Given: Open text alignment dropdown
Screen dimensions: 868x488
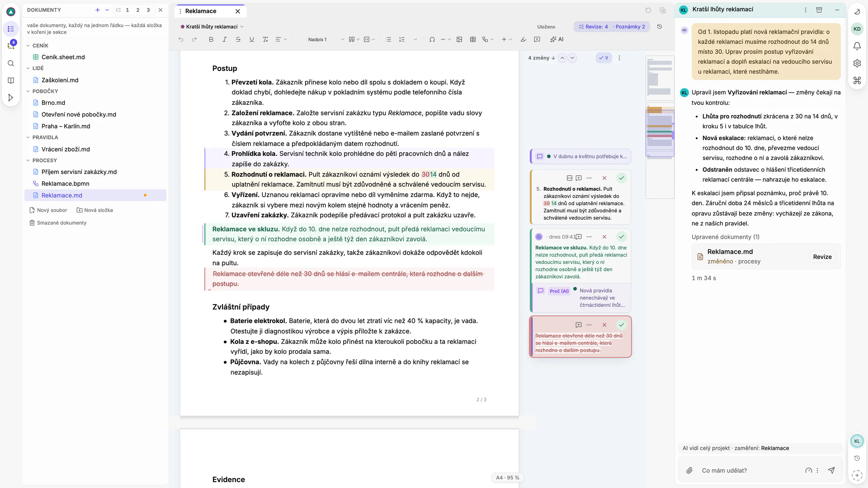Looking at the screenshot, I should click(281, 40).
